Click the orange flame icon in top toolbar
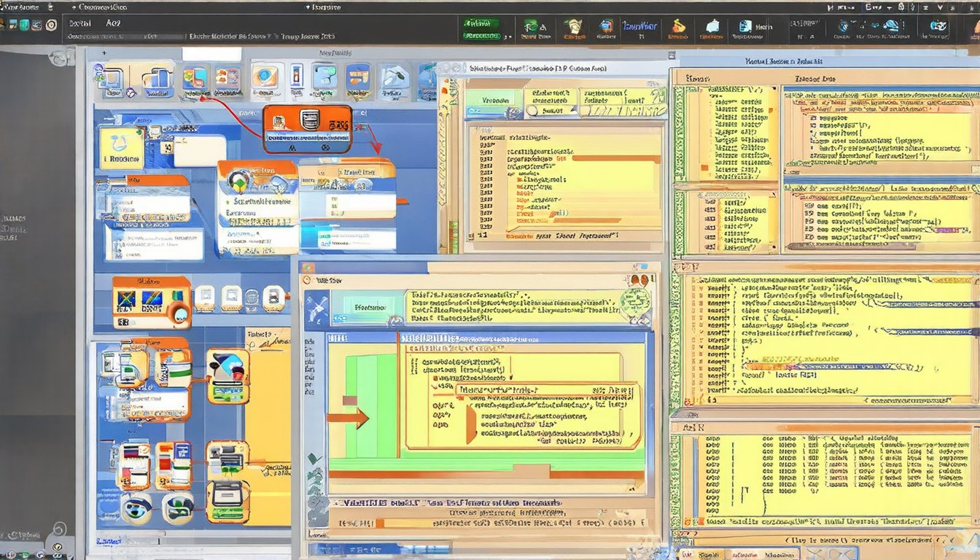Viewport: 980px width, 560px height. coord(680,28)
